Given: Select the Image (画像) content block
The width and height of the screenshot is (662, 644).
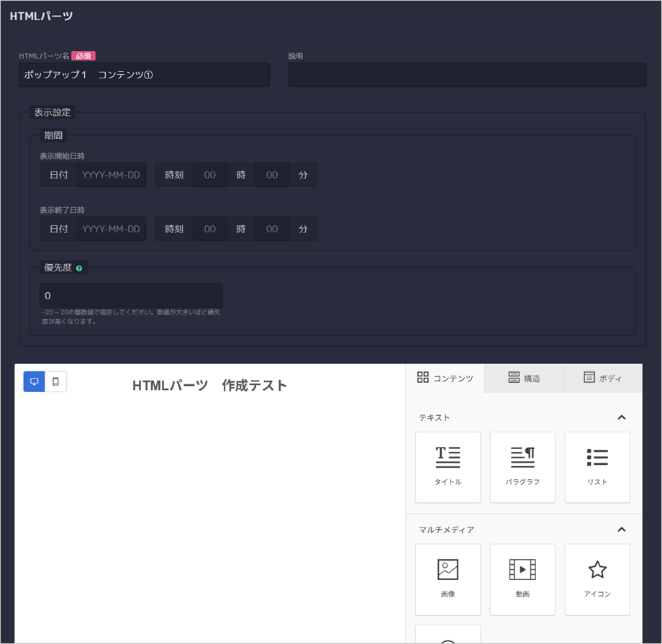Looking at the screenshot, I should [x=448, y=579].
